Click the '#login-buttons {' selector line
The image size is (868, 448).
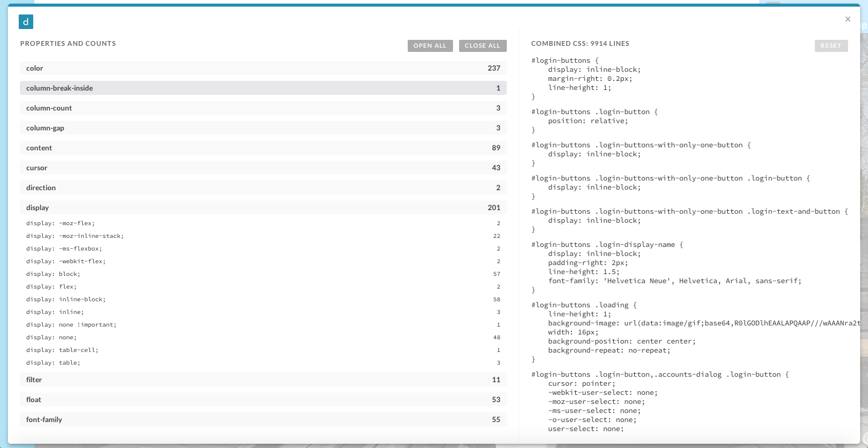(565, 60)
